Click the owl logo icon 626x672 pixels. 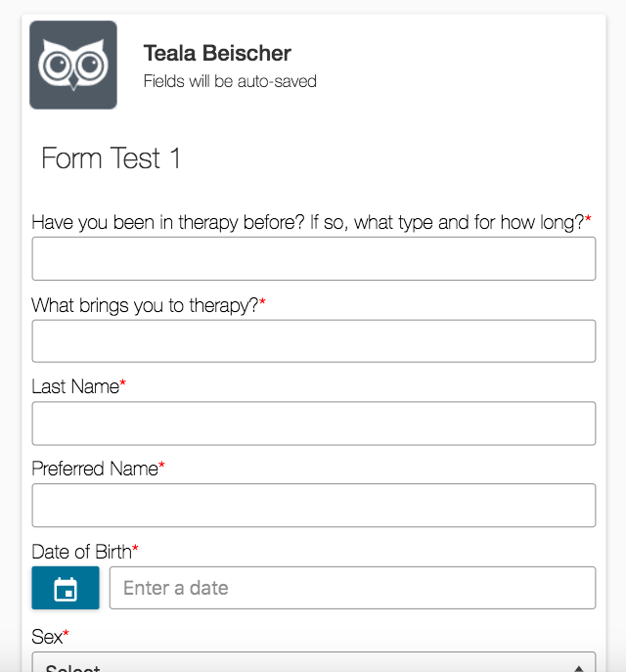pyautogui.click(x=73, y=65)
